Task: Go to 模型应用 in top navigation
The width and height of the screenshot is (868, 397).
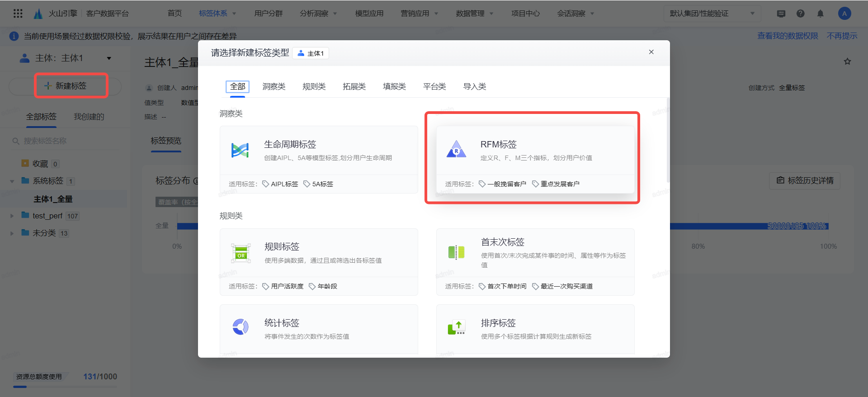Action: [x=369, y=14]
